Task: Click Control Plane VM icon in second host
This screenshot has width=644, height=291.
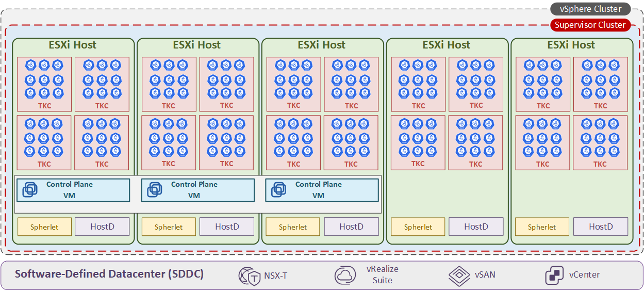Action: tap(155, 190)
